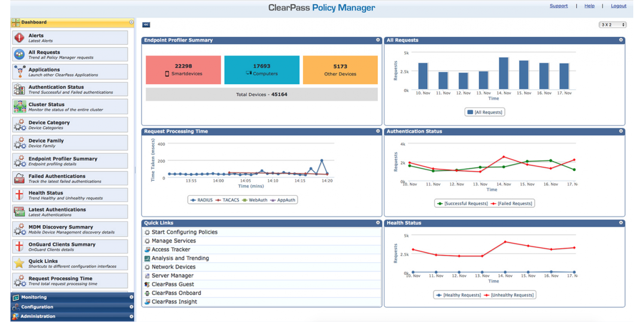The image size is (644, 322).
Task: Click the 14. Nov bar in All Requests
Action: (x=504, y=73)
